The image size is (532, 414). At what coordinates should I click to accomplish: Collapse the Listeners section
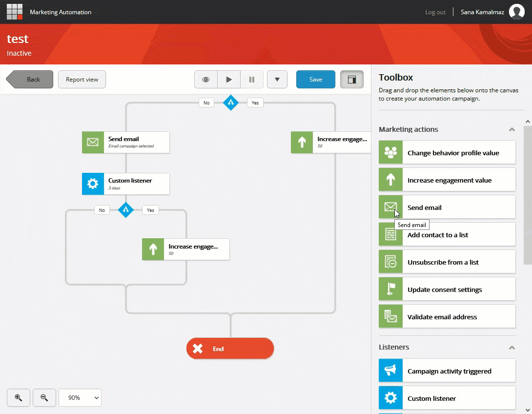[512, 348]
